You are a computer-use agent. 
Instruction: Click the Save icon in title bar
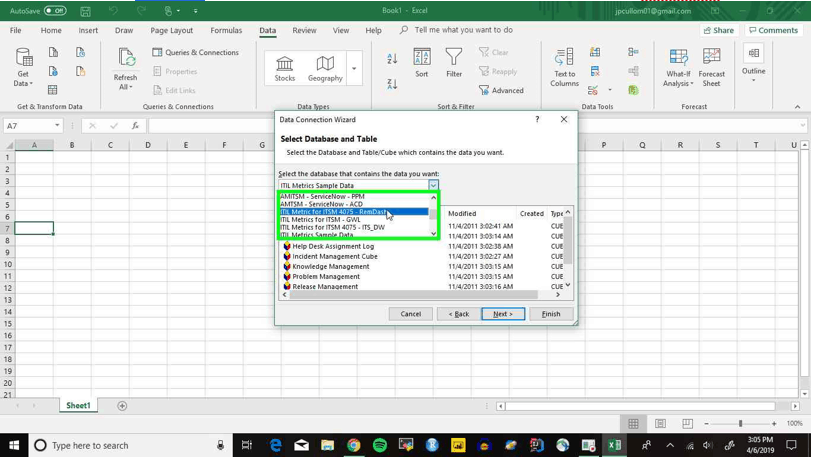tap(86, 11)
